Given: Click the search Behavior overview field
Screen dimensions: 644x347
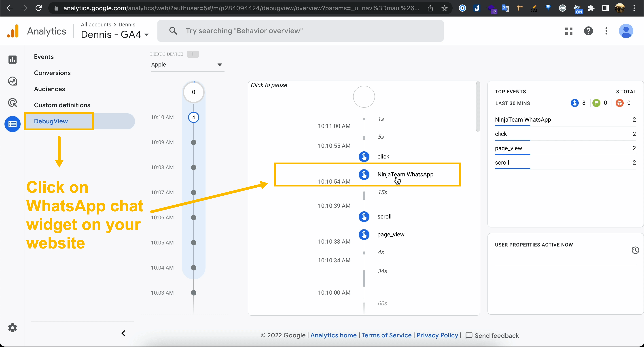Looking at the screenshot, I should pyautogui.click(x=300, y=31).
